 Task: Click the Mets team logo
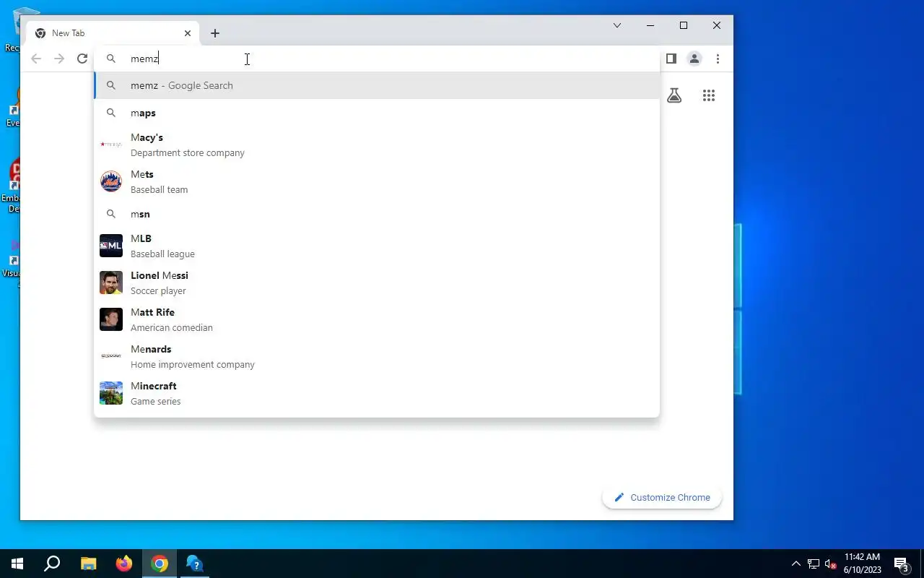tap(111, 181)
